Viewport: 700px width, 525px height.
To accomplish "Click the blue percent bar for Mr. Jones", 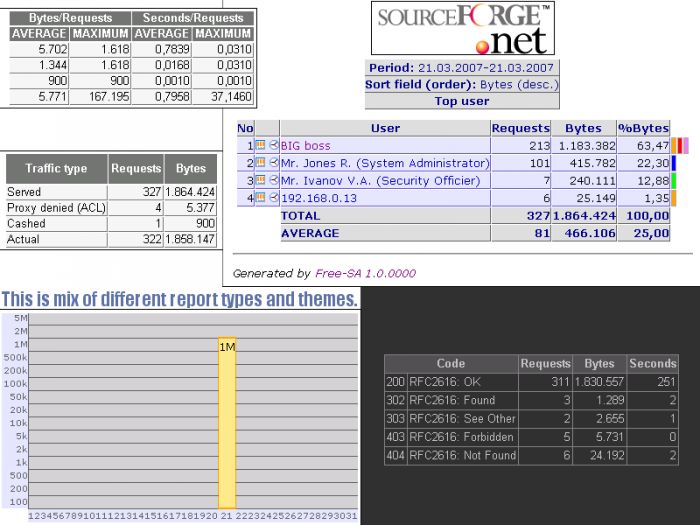I will click(674, 163).
